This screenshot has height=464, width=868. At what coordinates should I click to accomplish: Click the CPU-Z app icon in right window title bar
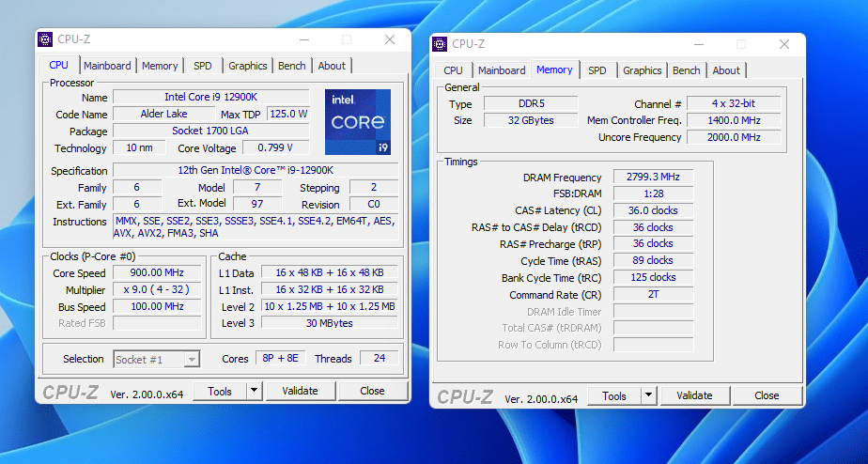click(440, 44)
